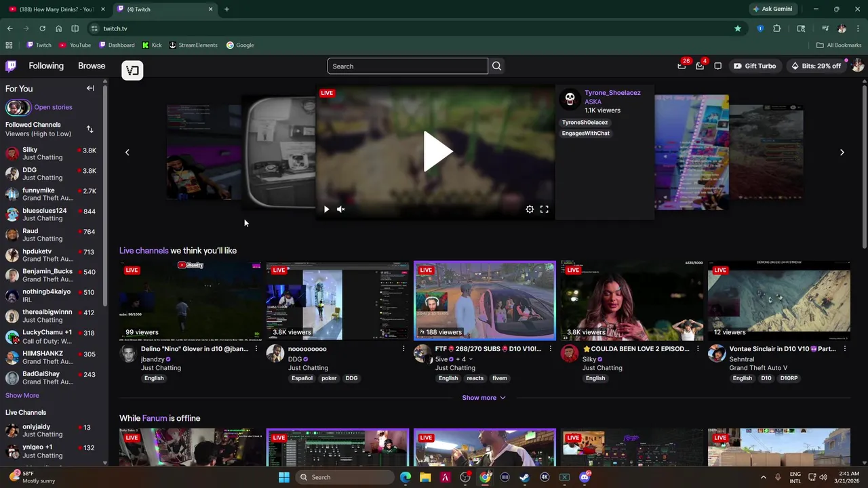Screen dimensions: 868x488
Task: Show hidden system tray icons
Action: click(763, 477)
